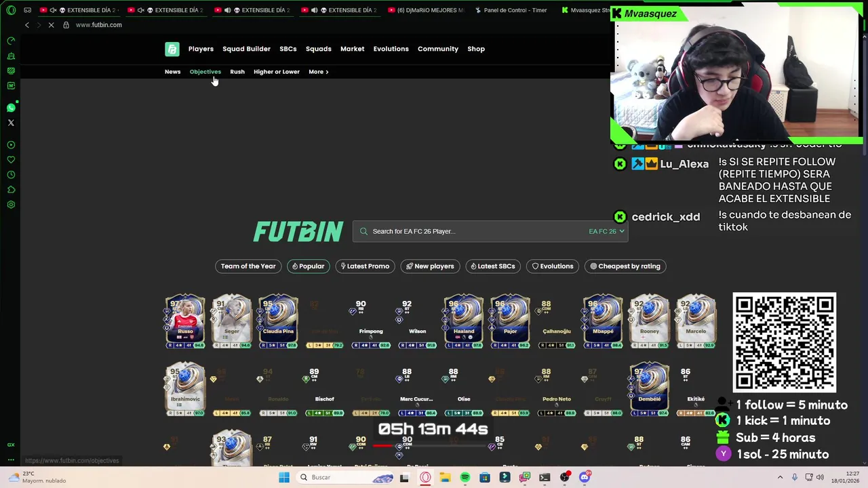The width and height of the screenshot is (868, 488).
Task: Open the history clock sidebar icon
Action: pyautogui.click(x=11, y=175)
